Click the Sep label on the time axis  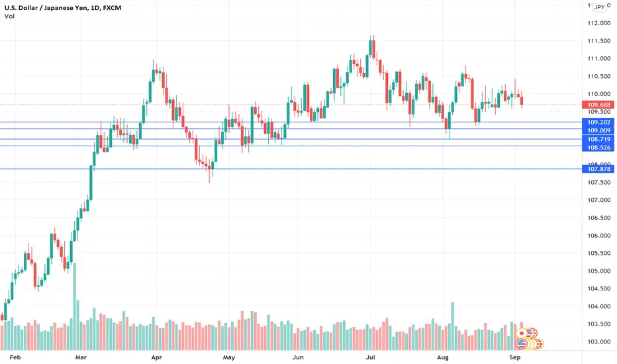tap(514, 357)
